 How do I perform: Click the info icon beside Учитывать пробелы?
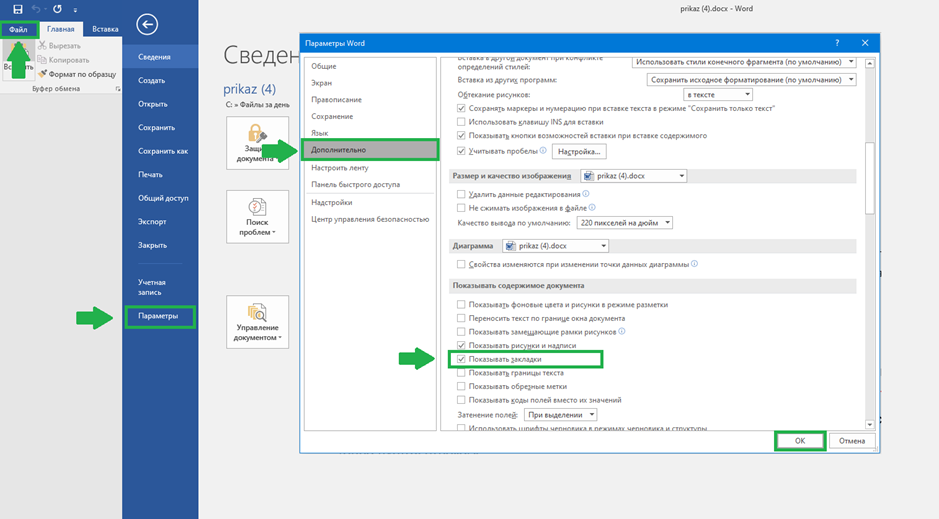point(543,150)
